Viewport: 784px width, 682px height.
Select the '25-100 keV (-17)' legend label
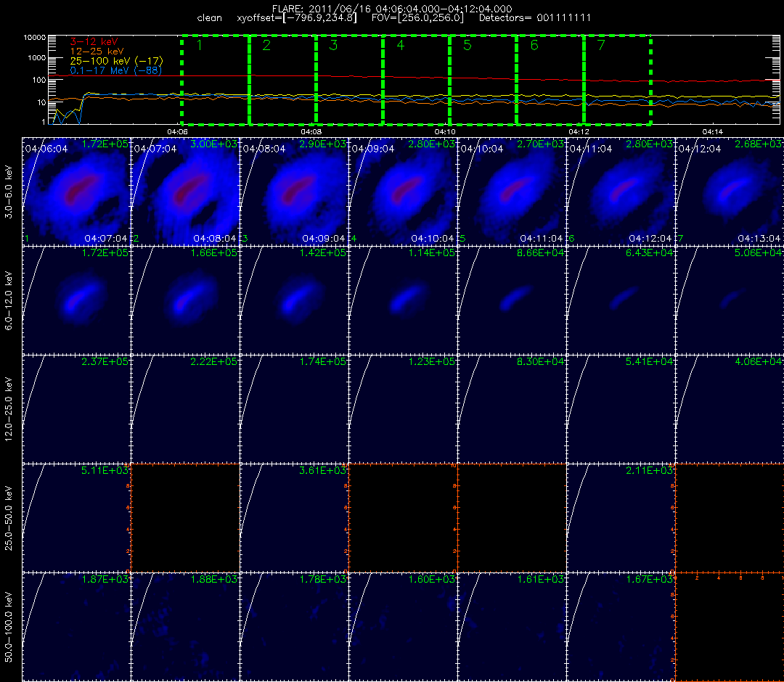[116, 61]
